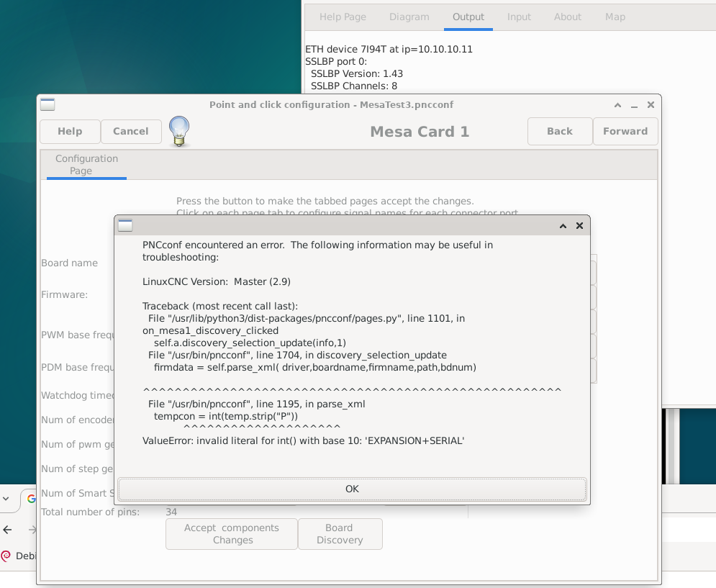
Task: Click the total pins value 34
Action: point(171,512)
